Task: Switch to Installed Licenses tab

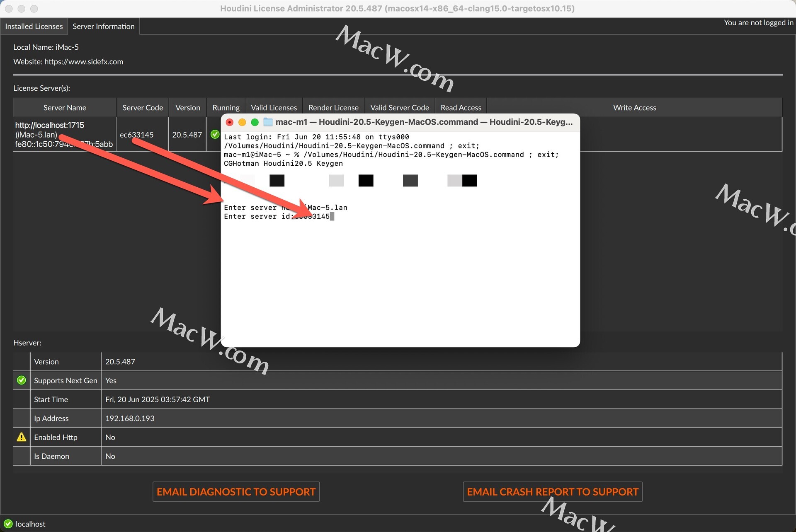Action: point(34,26)
